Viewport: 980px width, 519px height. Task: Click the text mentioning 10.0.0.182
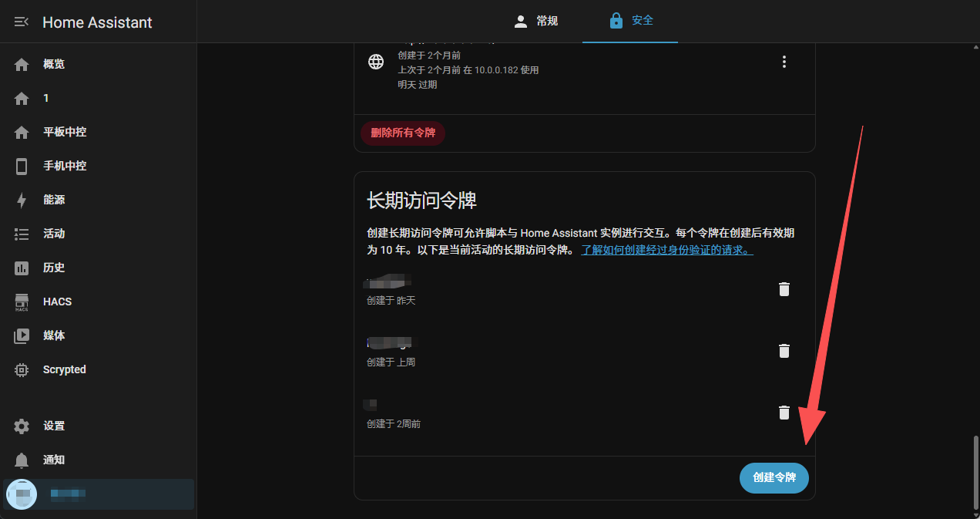coord(468,70)
